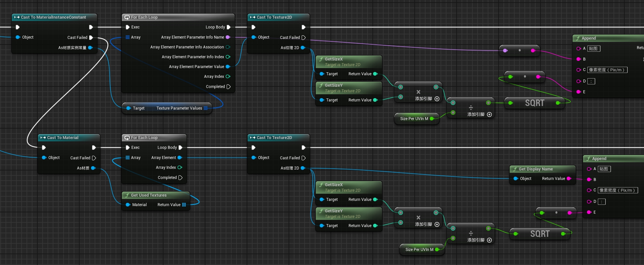The image size is (644, 265).
Task: Select the Get Used Textures node header
Action: tap(149, 195)
